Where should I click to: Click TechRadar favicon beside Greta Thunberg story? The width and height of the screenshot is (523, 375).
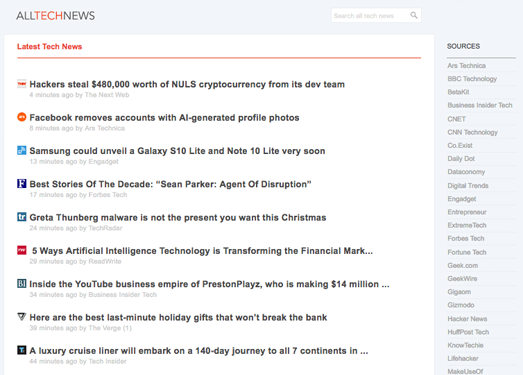coord(22,217)
